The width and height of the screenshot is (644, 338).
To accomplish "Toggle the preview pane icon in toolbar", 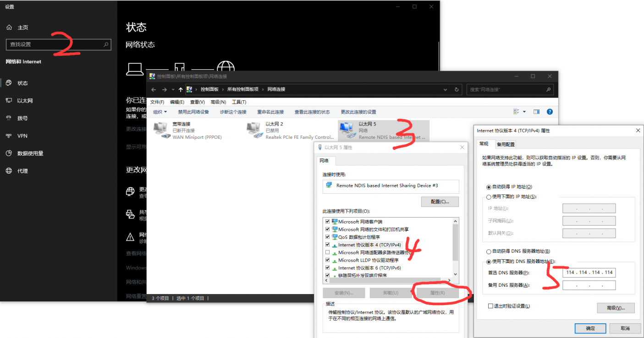I will tap(537, 112).
